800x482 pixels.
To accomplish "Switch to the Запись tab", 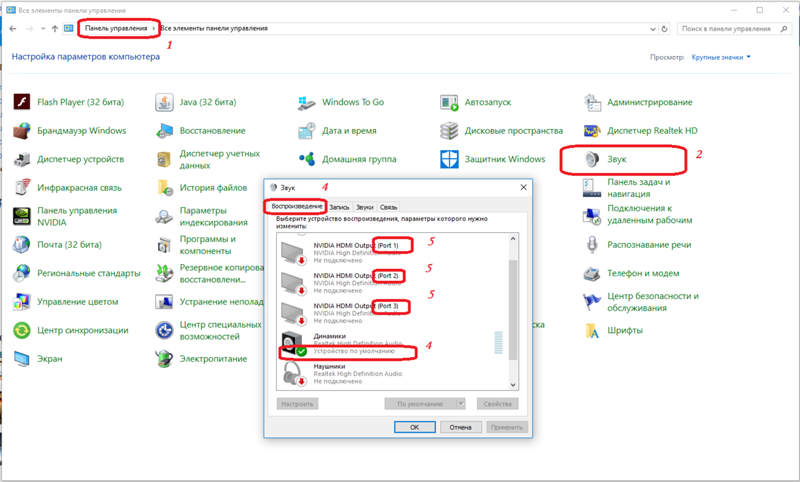I will (339, 207).
